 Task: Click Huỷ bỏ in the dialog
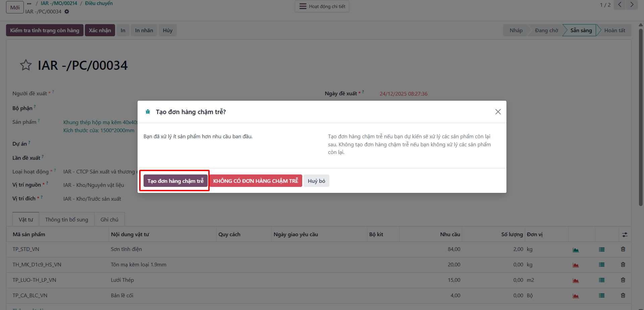(x=316, y=181)
